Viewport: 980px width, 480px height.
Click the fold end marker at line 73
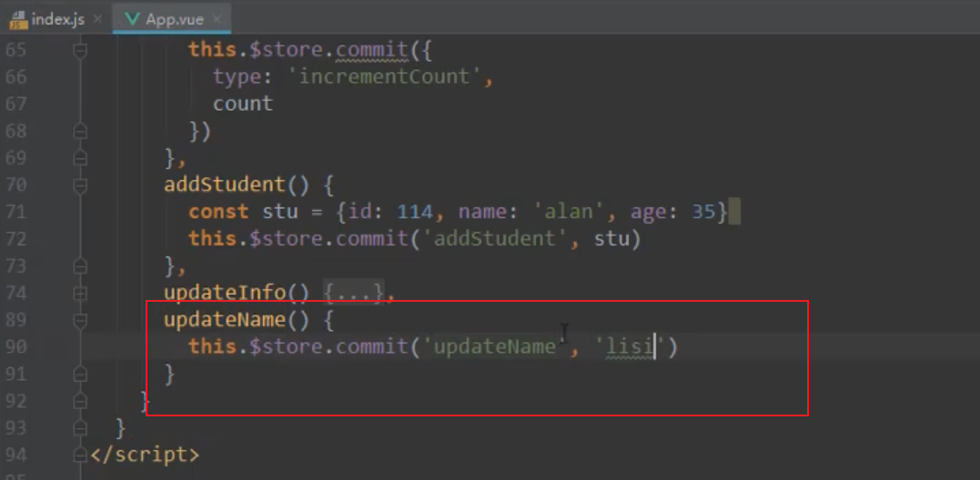click(80, 266)
